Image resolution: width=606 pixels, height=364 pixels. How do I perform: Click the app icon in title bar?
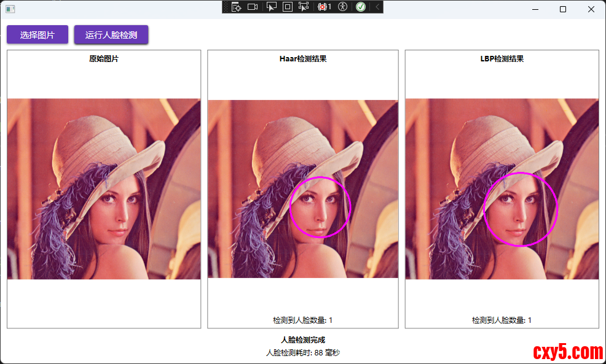coord(10,9)
